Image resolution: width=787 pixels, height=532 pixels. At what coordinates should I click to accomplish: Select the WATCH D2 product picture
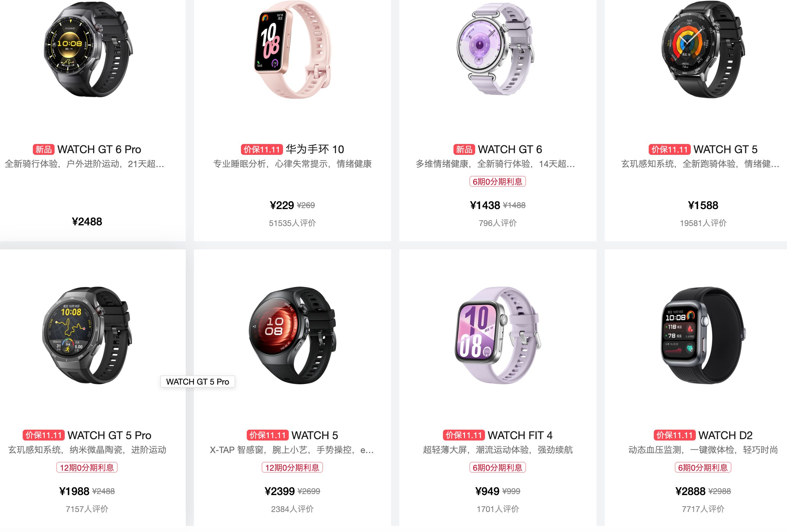point(703,335)
